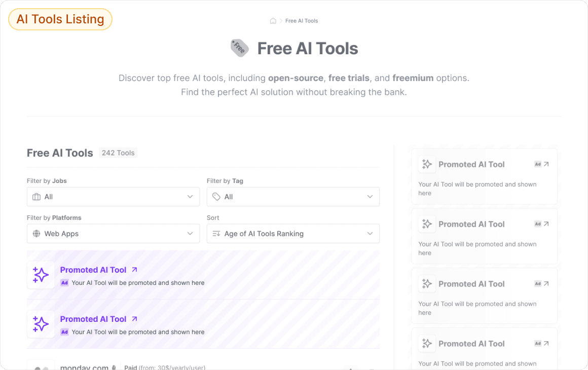Image resolution: width=588 pixels, height=370 pixels.
Task: Open the Age of AI Tools Ranking sort dropdown
Action: [293, 233]
